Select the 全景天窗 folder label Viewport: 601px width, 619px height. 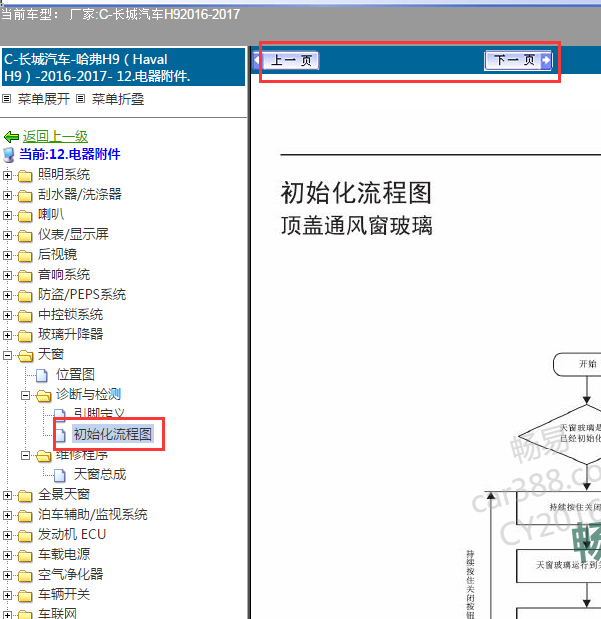(64, 494)
